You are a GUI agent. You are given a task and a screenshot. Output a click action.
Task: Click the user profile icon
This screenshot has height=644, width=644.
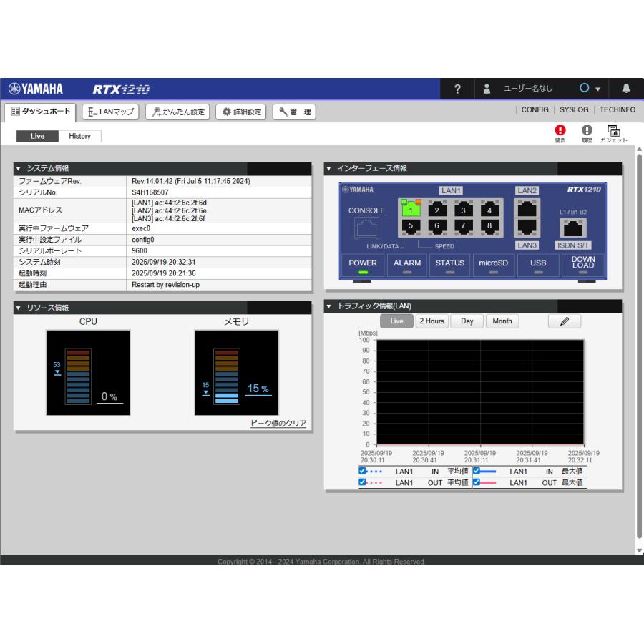tap(487, 89)
